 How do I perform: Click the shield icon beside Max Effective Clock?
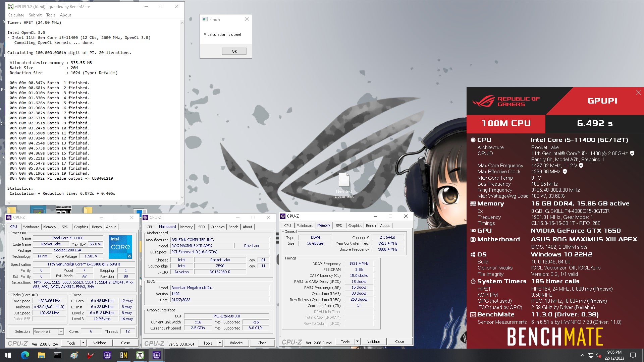point(565,171)
